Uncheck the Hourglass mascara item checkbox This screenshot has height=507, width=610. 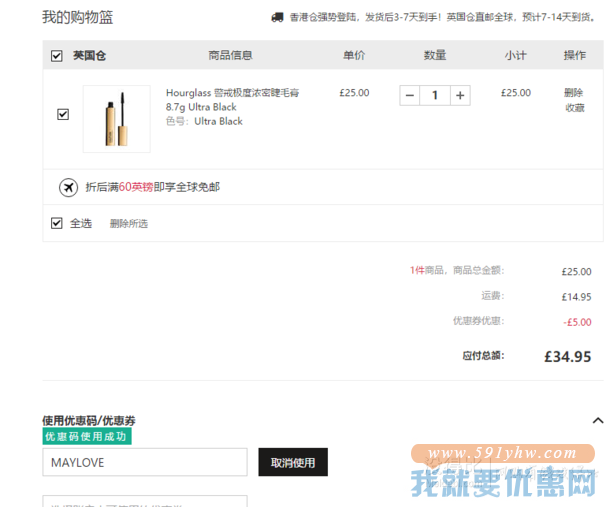[x=63, y=114]
